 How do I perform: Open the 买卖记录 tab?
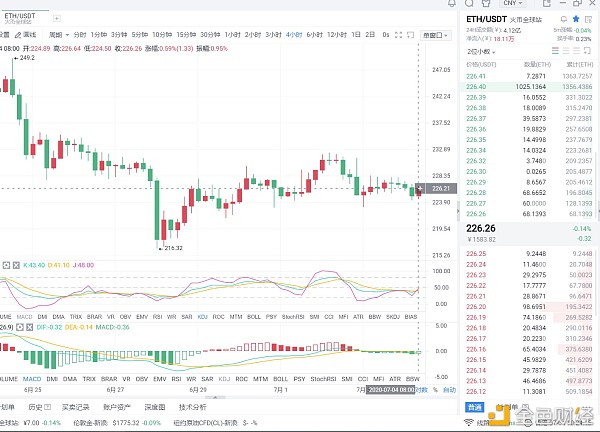[76, 407]
